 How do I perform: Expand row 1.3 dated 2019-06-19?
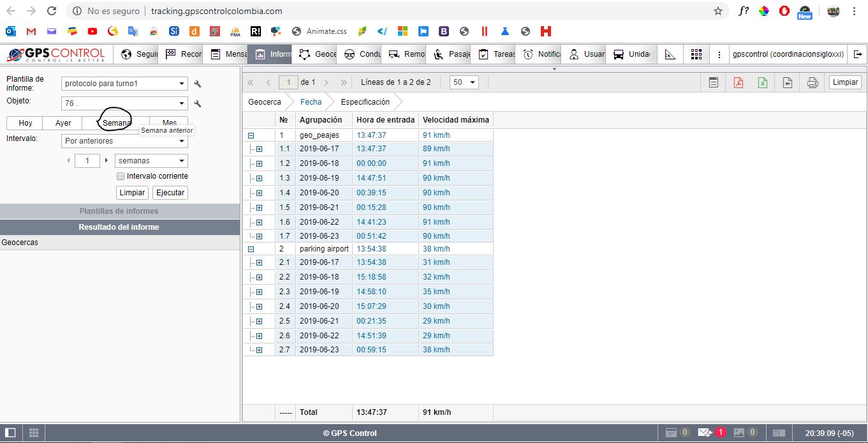click(259, 178)
